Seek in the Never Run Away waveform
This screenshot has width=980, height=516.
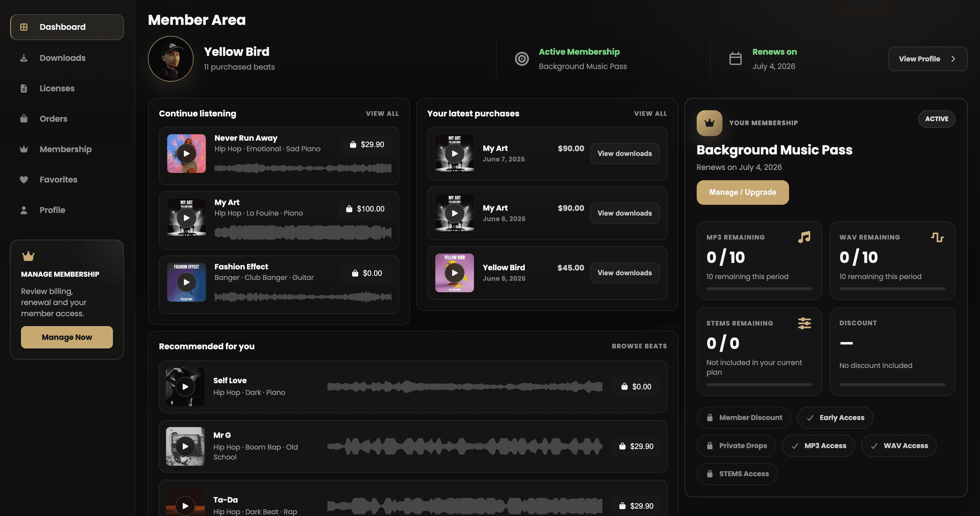303,168
